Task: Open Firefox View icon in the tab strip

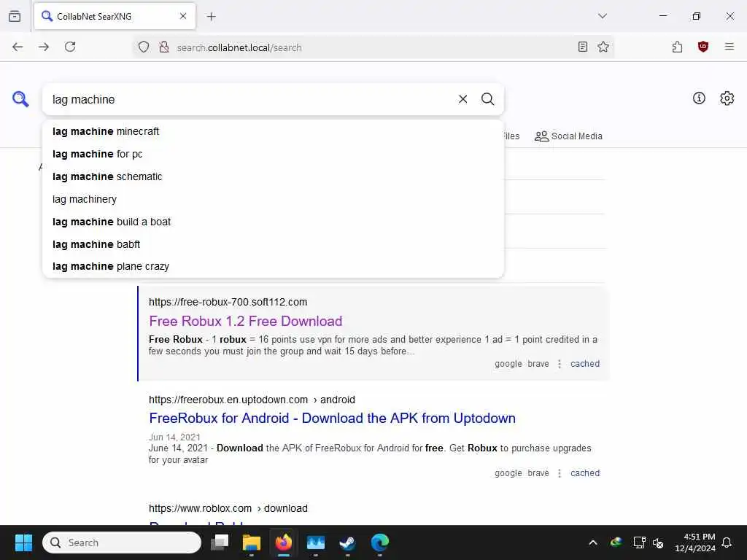Action: click(x=15, y=16)
